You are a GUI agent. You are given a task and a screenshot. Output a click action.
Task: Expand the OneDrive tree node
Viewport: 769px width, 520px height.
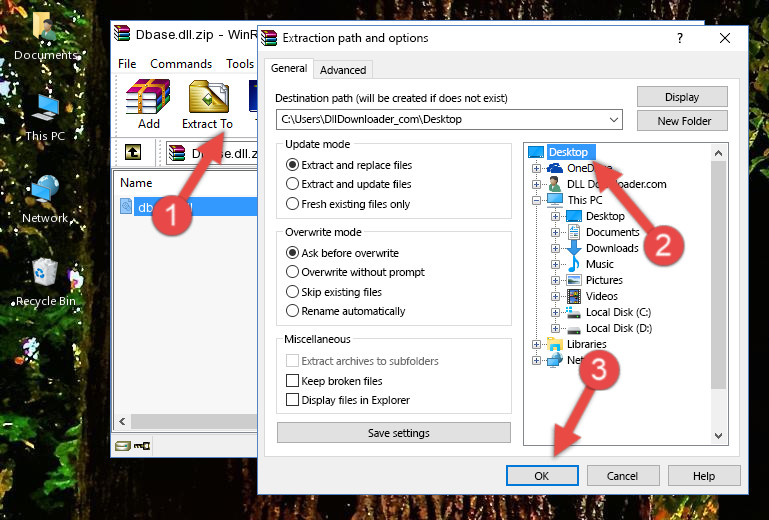click(x=537, y=168)
